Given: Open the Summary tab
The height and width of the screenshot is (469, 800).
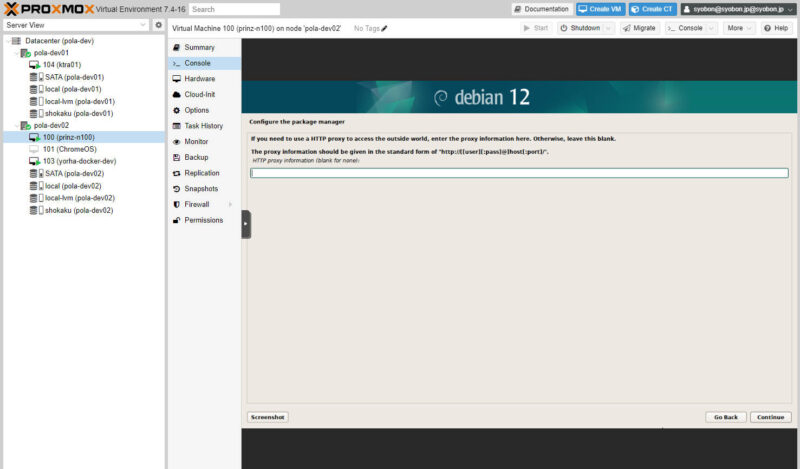Looking at the screenshot, I should pyautogui.click(x=205, y=47).
